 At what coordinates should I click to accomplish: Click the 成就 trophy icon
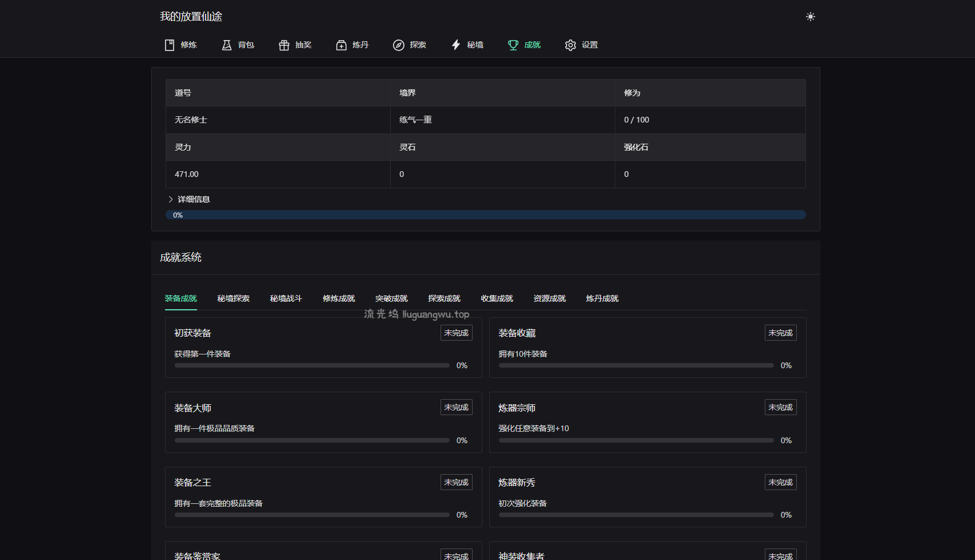click(513, 45)
